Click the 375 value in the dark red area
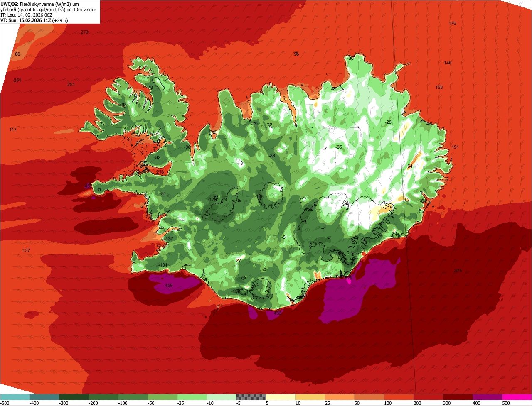The height and width of the screenshot is (406, 532). tap(458, 271)
